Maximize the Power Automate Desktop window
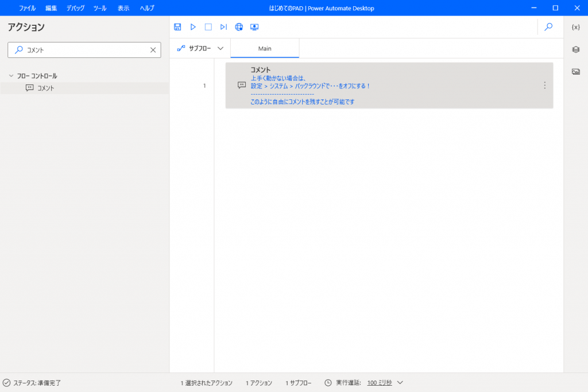The image size is (588, 392). point(555,8)
